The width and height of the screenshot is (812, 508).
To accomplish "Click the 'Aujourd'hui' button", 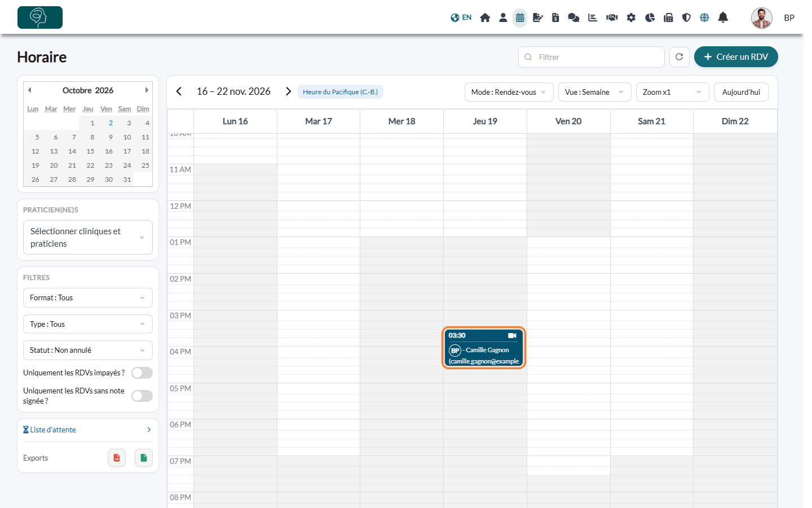I will (741, 92).
